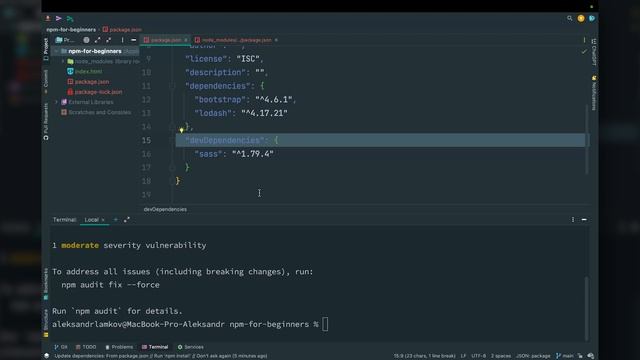
Task: Open Structure tool window stripe button
Action: tap(46, 322)
